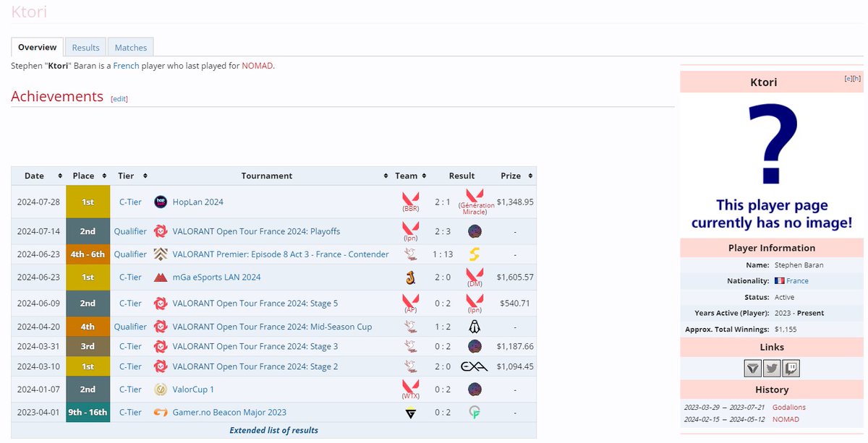Viewport: 868px width, 443px height.
Task: Click the edit link beside Achievements
Action: point(119,98)
